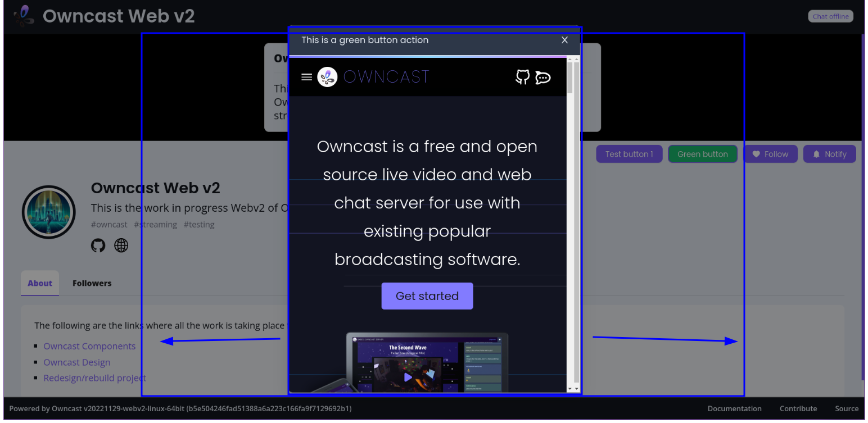The image size is (868, 423).
Task: Click the #owncast hashtag
Action: [x=109, y=224]
